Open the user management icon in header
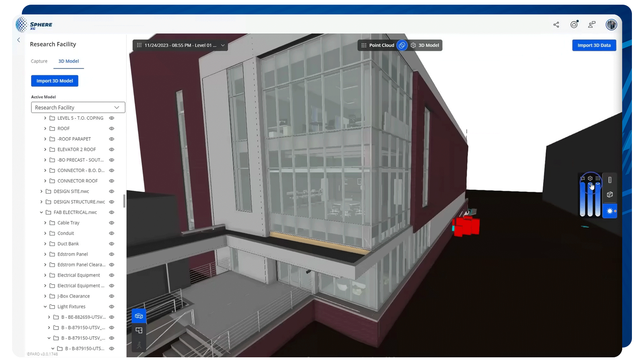644x362 pixels. pyautogui.click(x=592, y=24)
